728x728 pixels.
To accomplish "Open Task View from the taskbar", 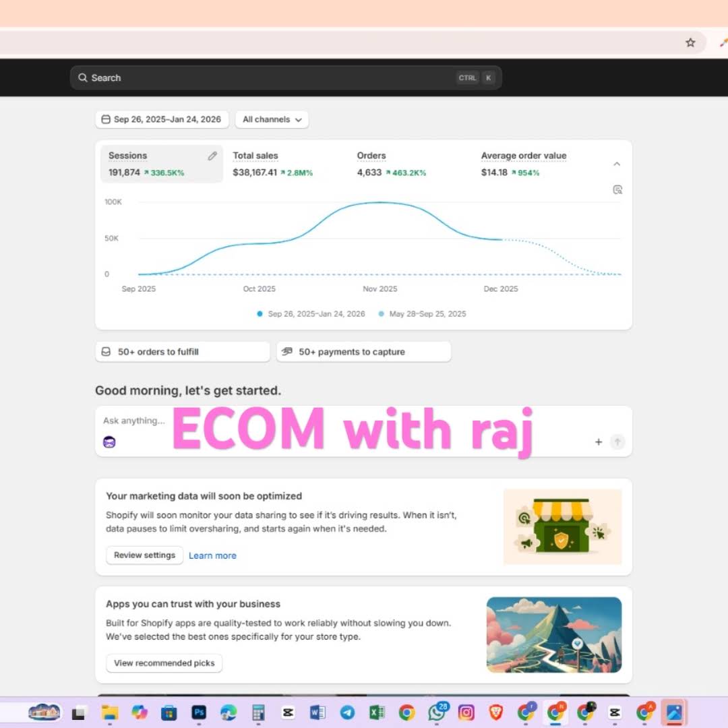I will click(78, 712).
